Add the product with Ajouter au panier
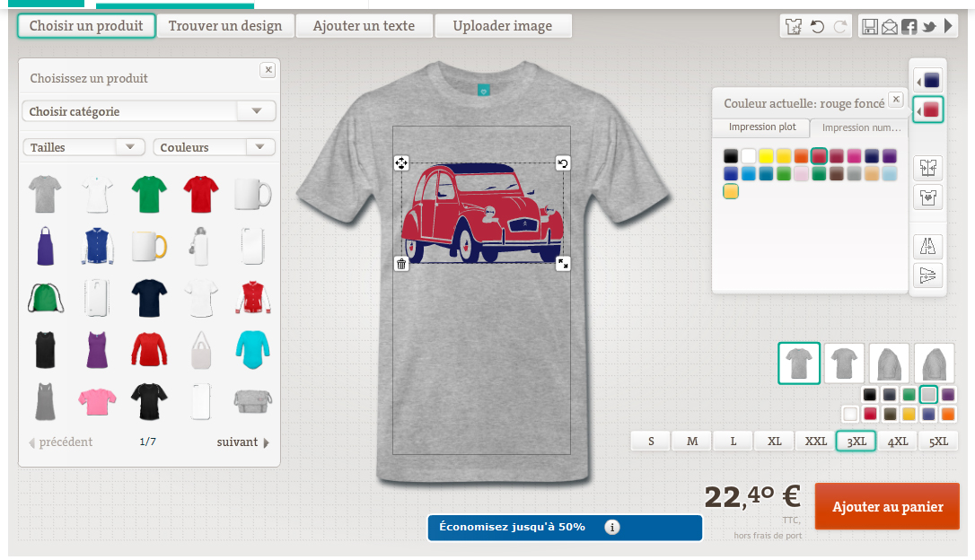The width and height of the screenshot is (975, 560). tap(887, 506)
